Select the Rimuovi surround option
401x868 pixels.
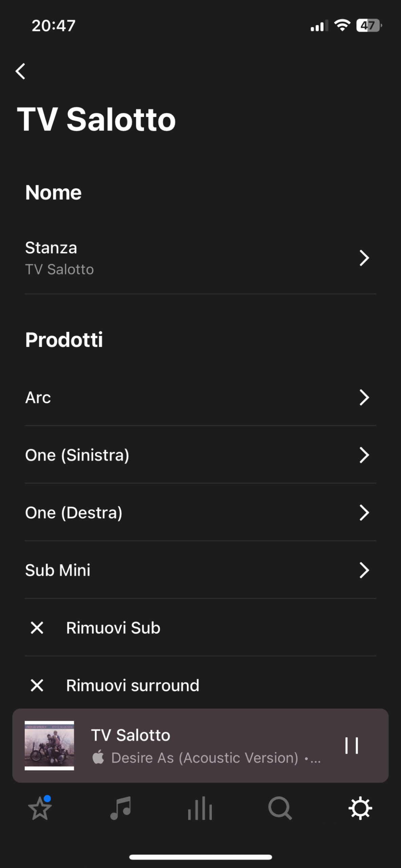tap(133, 685)
